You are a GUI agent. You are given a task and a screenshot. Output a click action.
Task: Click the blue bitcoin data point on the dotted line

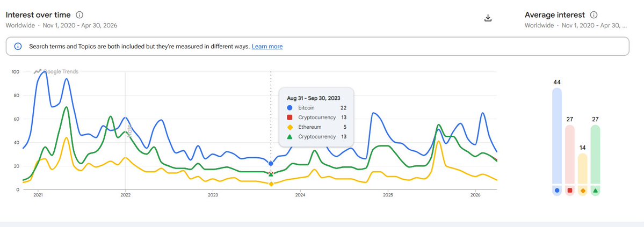(x=271, y=163)
